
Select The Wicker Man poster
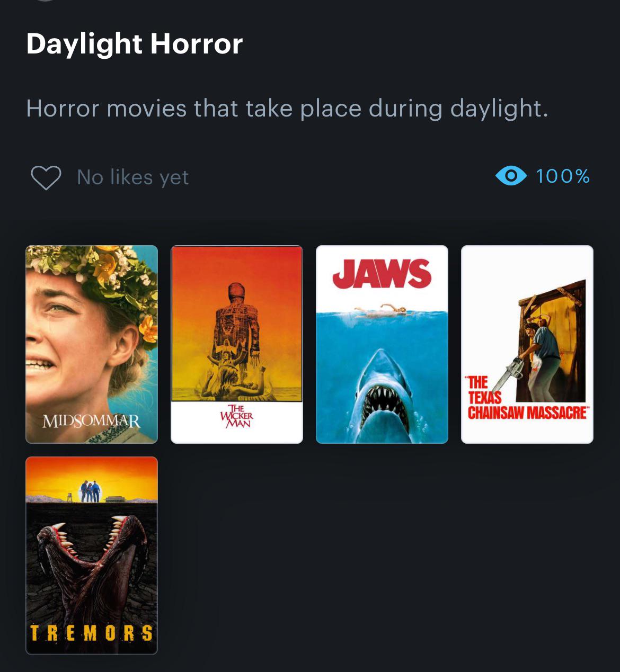(x=236, y=343)
